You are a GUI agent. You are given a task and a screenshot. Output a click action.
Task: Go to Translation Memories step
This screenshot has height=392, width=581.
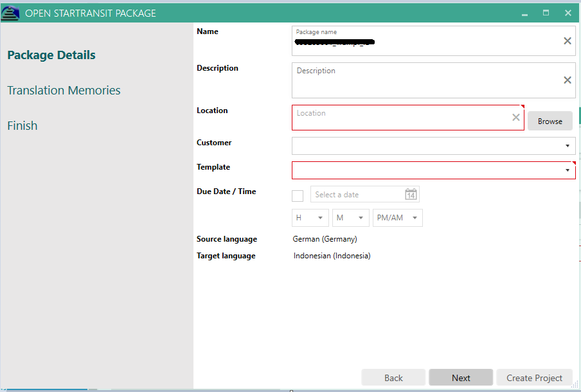point(64,91)
